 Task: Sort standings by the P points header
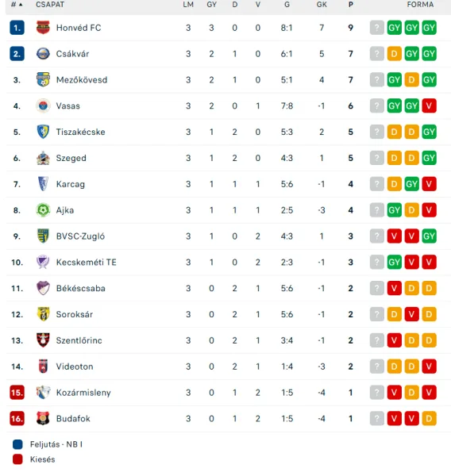point(351,5)
